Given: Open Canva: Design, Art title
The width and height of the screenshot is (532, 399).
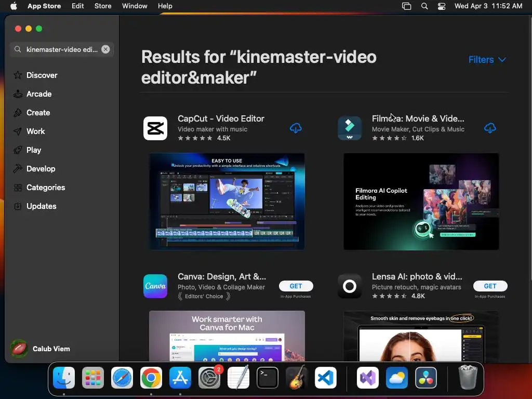Looking at the screenshot, I should click(222, 276).
